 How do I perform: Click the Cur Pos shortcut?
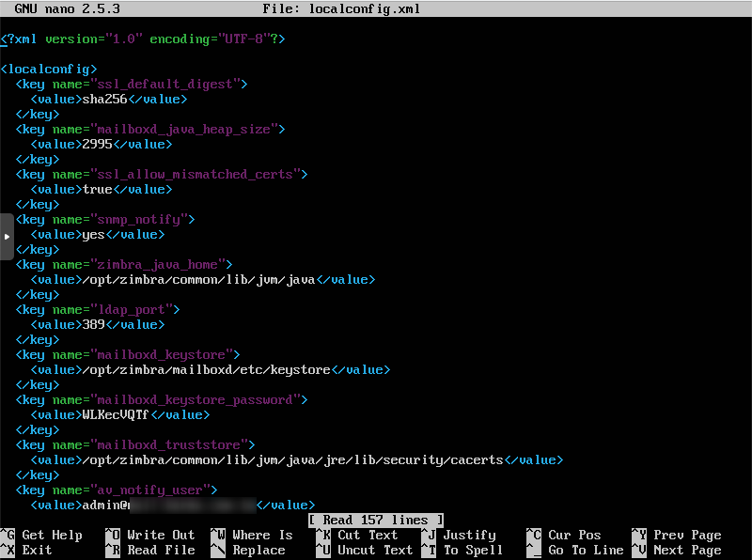click(x=564, y=535)
